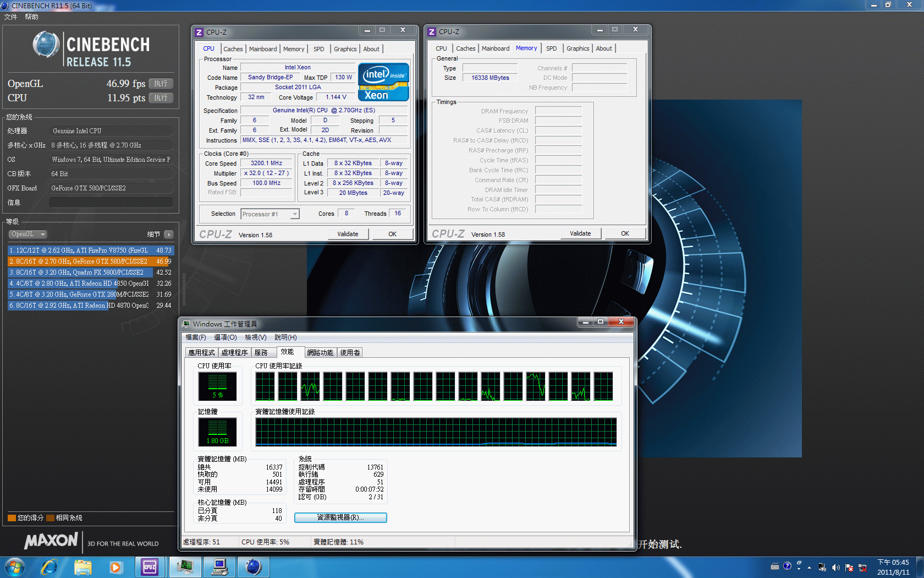Expand the Processor #1 selection dropdown

tap(295, 214)
